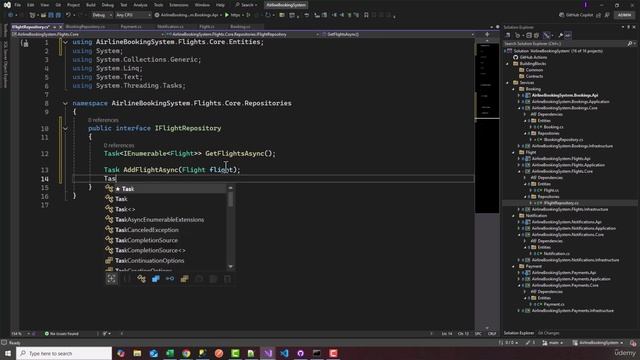Open the Project menu
640x360 pixels.
(73, 5)
